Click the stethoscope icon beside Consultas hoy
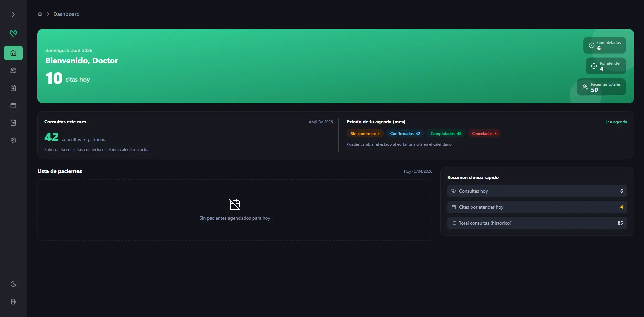This screenshot has width=644, height=317. tap(454, 191)
